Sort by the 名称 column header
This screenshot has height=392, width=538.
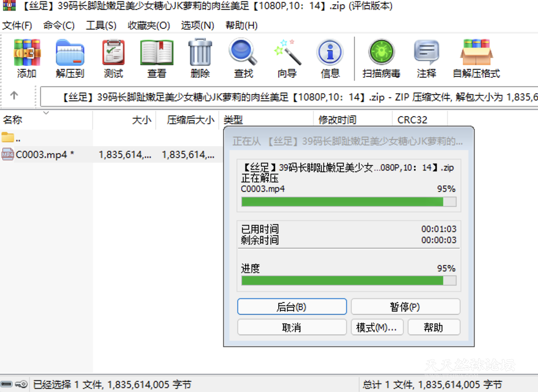[x=13, y=120]
